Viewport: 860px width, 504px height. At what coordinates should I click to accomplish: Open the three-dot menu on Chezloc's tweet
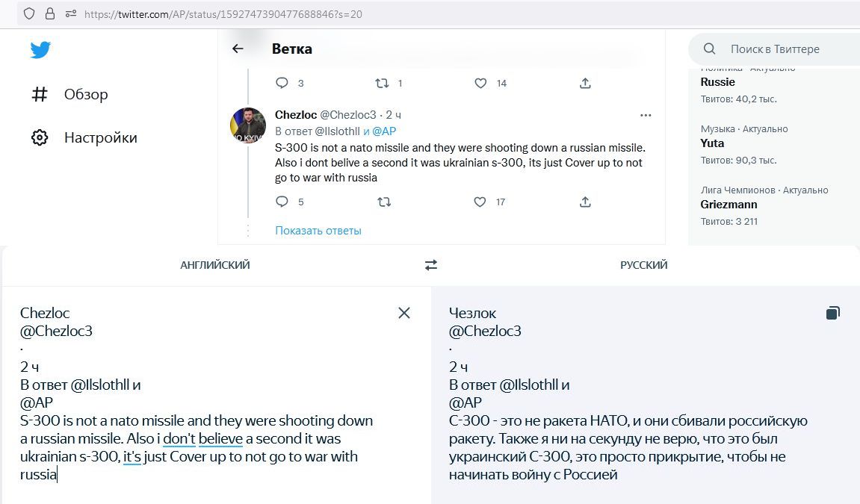tap(646, 115)
